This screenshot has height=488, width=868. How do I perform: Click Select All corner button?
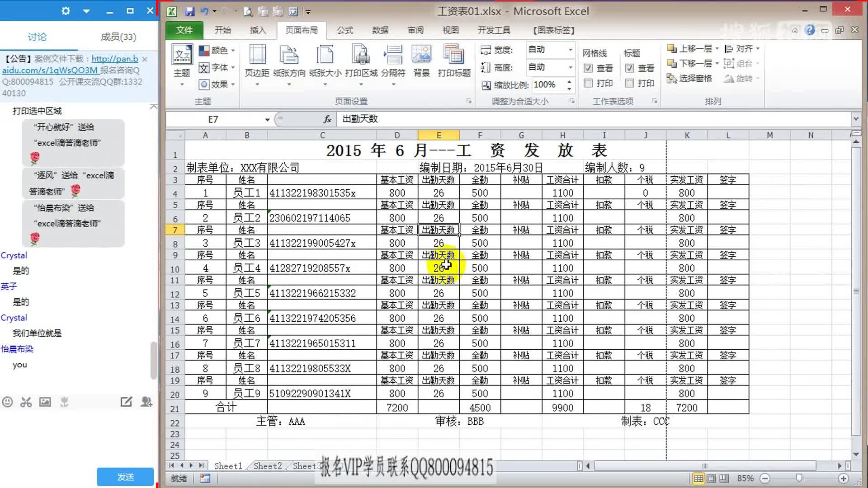coord(175,135)
